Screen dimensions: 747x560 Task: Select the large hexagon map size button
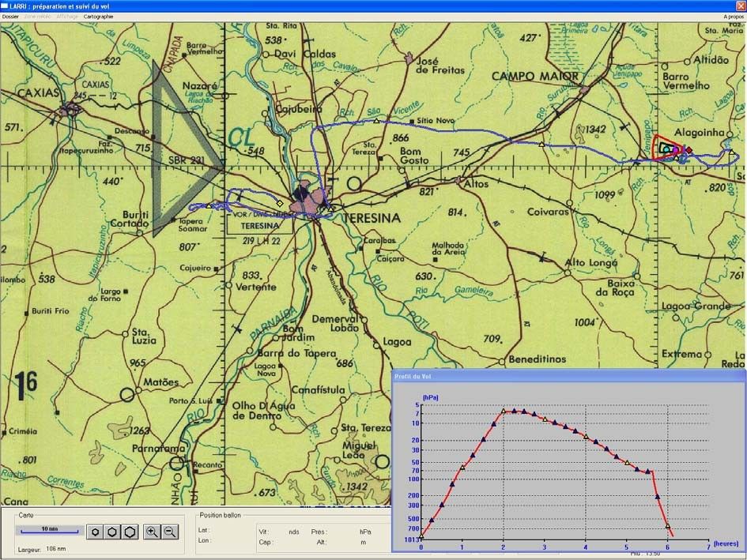pyautogui.click(x=130, y=532)
